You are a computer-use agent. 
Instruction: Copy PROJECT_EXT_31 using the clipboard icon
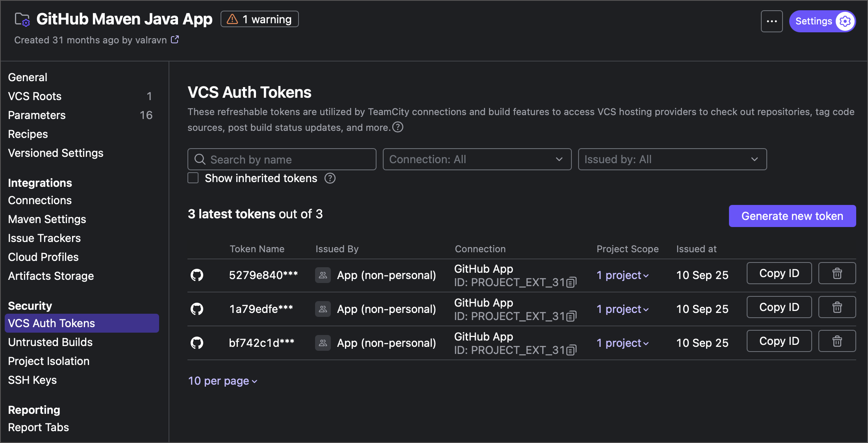click(571, 282)
